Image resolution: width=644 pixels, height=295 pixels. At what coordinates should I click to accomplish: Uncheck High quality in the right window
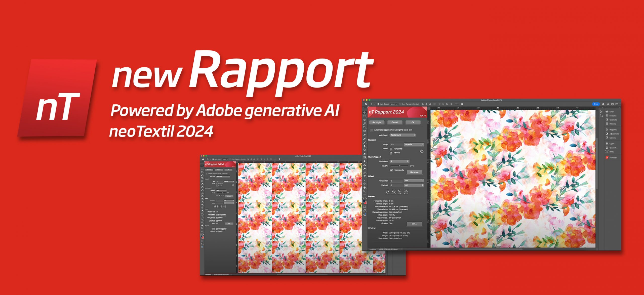coord(391,170)
